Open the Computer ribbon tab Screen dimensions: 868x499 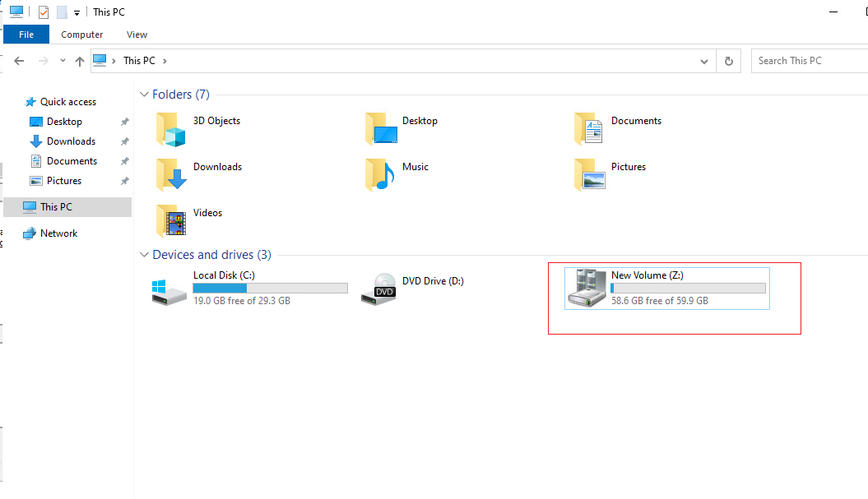click(x=82, y=35)
